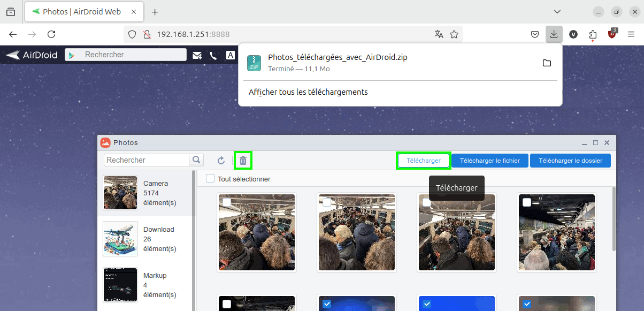Viewport: 644px width, 311px height.
Task: Reload the current page
Action: pos(51,34)
